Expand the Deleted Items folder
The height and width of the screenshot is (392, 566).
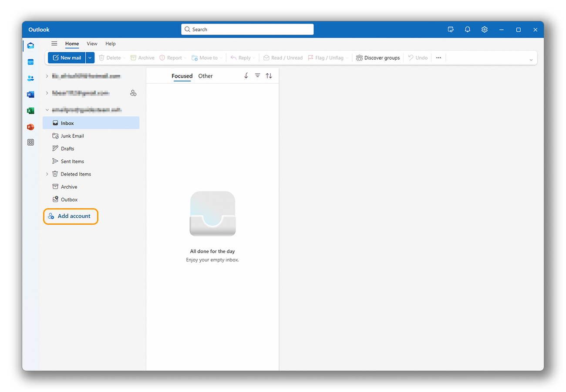click(x=47, y=174)
